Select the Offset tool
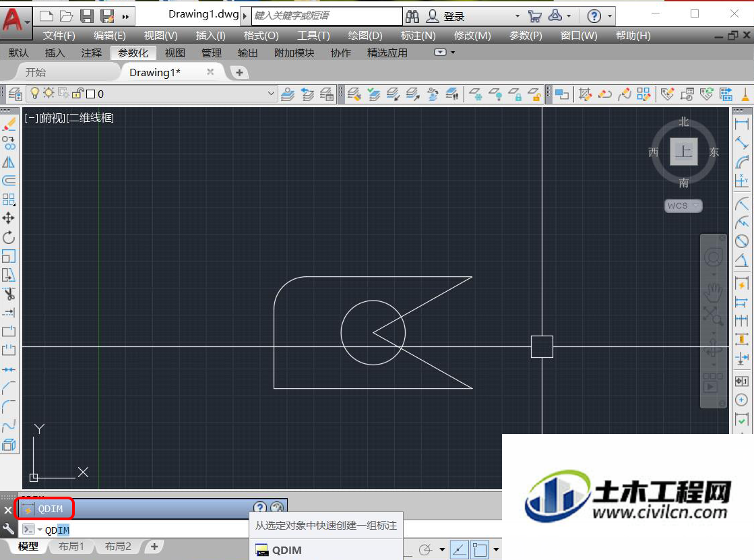Screen dimensions: 754x560 click(x=9, y=181)
